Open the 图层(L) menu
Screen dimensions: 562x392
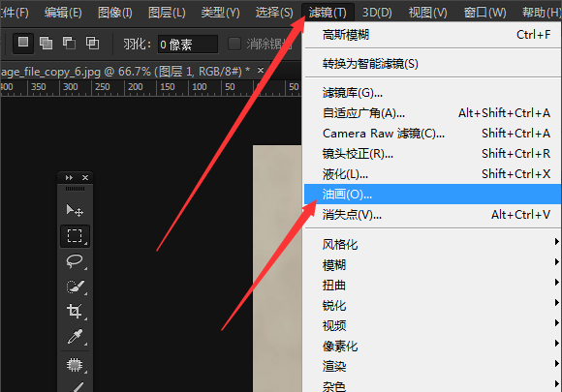tap(167, 13)
